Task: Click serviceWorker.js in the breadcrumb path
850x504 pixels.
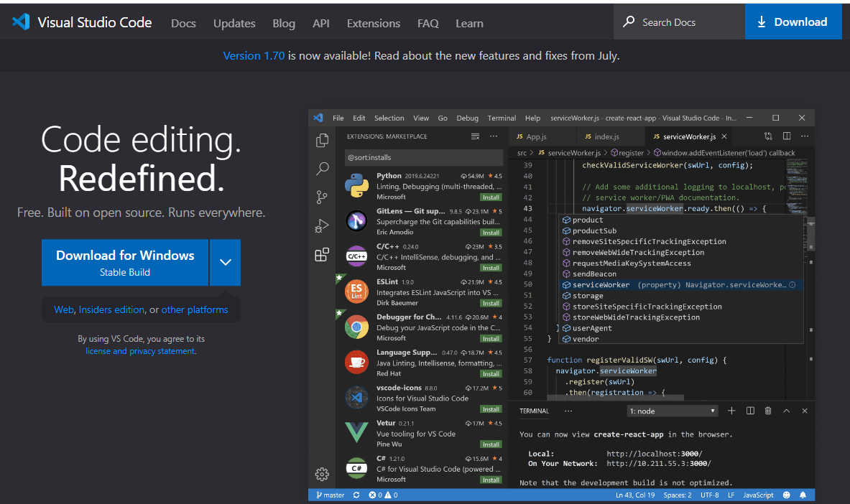Action: 574,153
